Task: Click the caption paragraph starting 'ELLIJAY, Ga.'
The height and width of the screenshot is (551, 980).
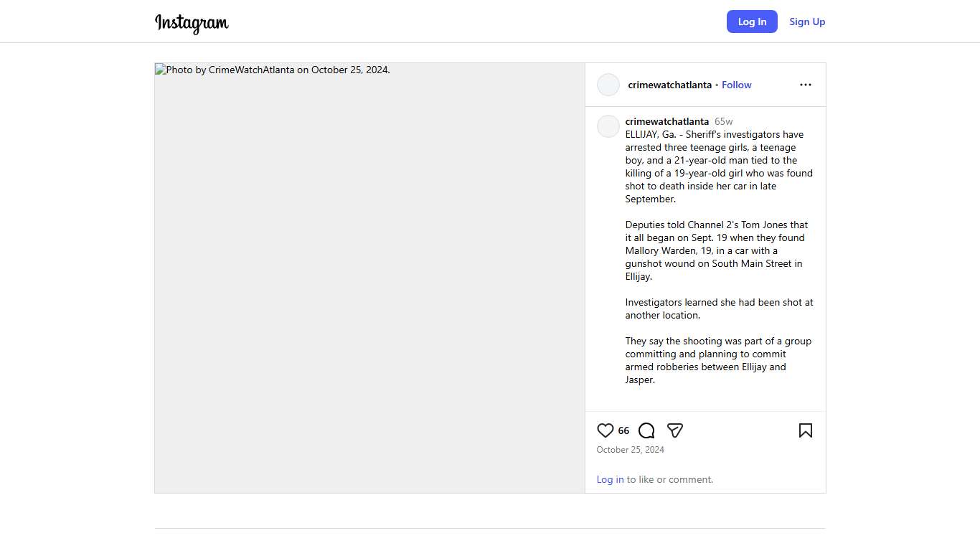Action: coord(719,166)
